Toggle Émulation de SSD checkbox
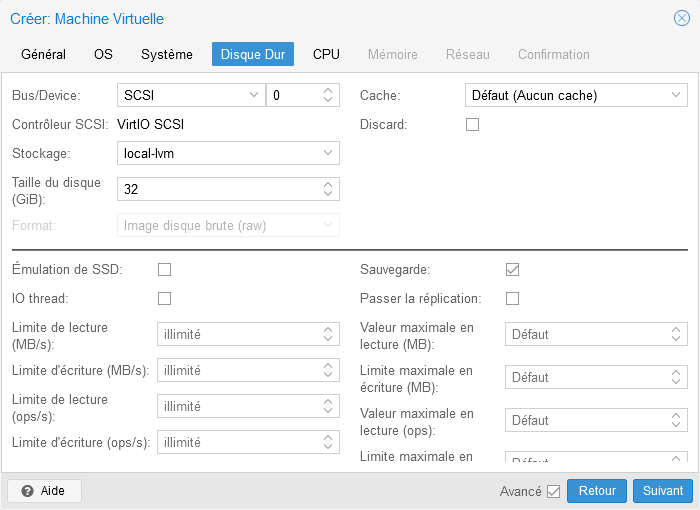The image size is (700, 510). click(x=165, y=269)
